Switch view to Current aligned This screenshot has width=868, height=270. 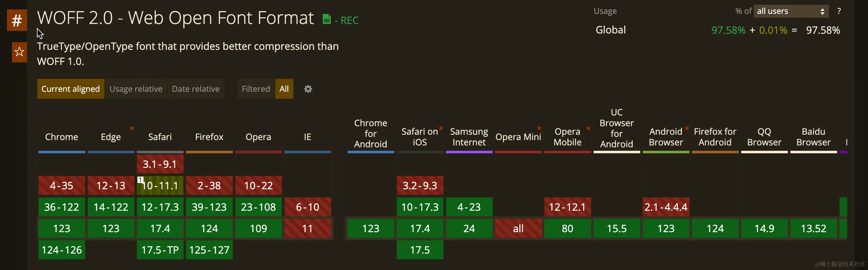click(71, 89)
